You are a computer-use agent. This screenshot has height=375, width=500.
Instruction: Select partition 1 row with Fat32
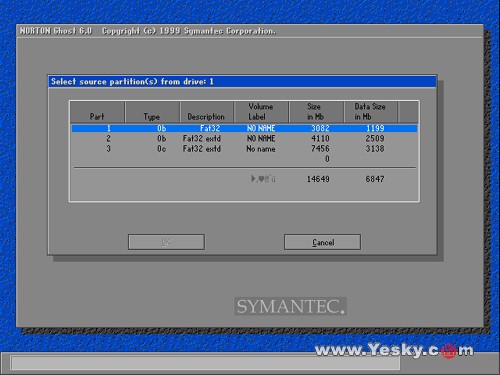tap(244, 128)
